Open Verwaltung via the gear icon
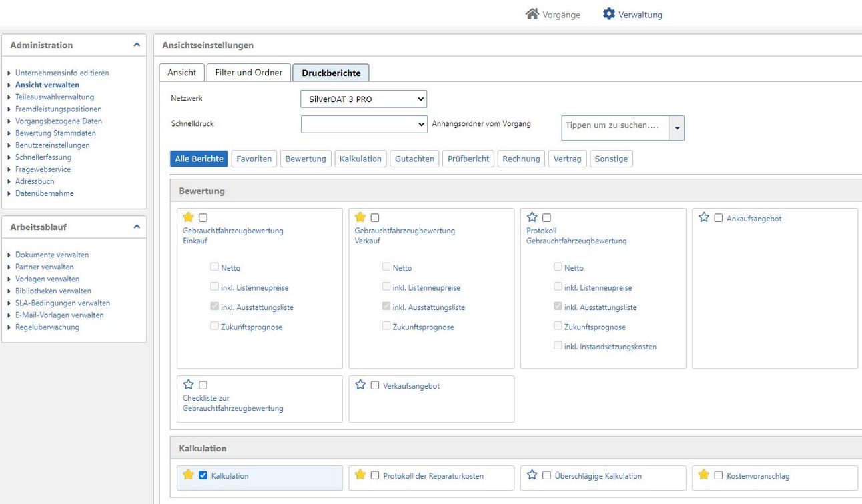 608,14
